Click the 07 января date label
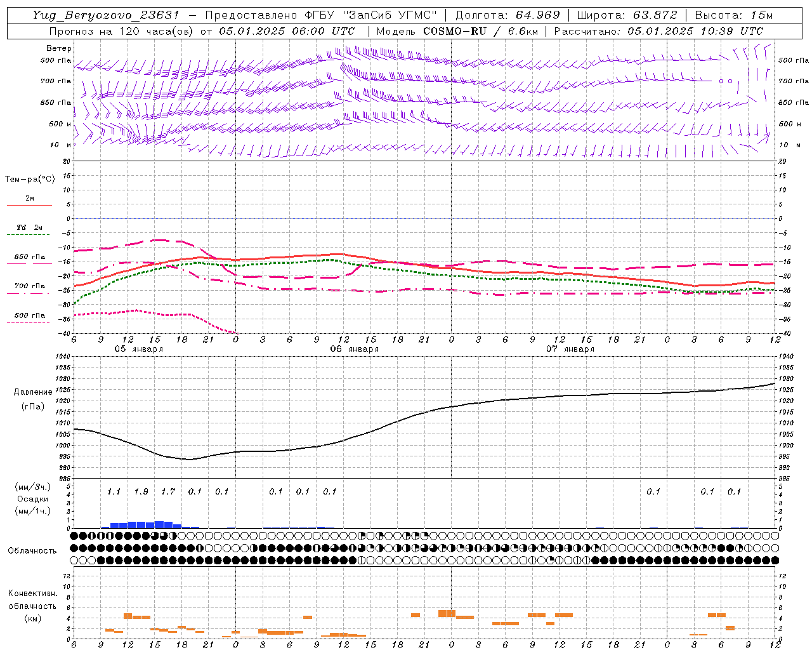This screenshot has width=812, height=650. point(570,349)
